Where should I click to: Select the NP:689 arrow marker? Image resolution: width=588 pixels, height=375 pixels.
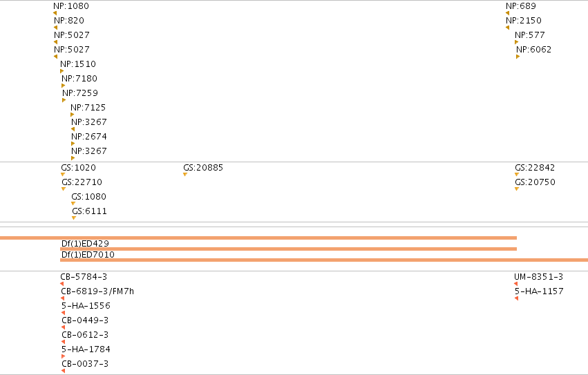pos(507,13)
